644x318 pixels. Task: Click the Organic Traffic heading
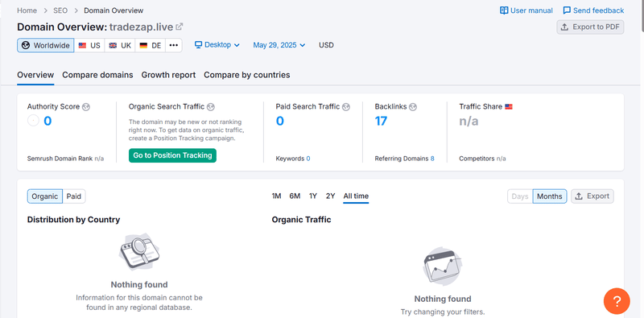[301, 220]
